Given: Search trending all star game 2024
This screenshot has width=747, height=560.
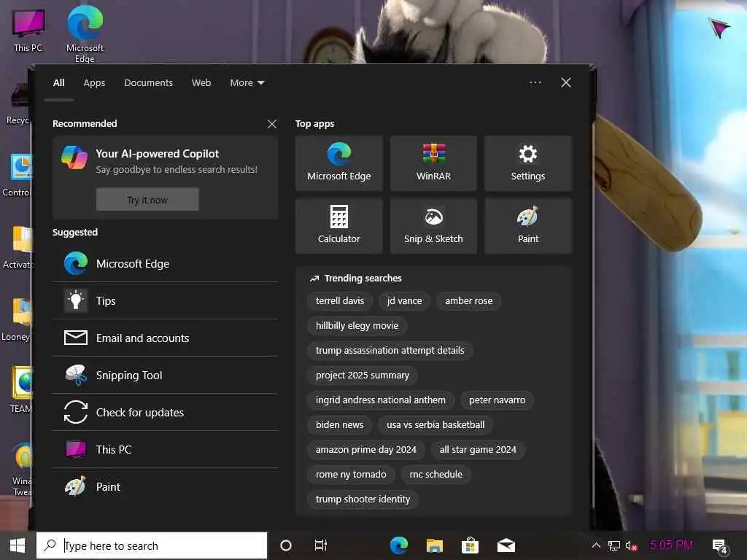Looking at the screenshot, I should [478, 449].
